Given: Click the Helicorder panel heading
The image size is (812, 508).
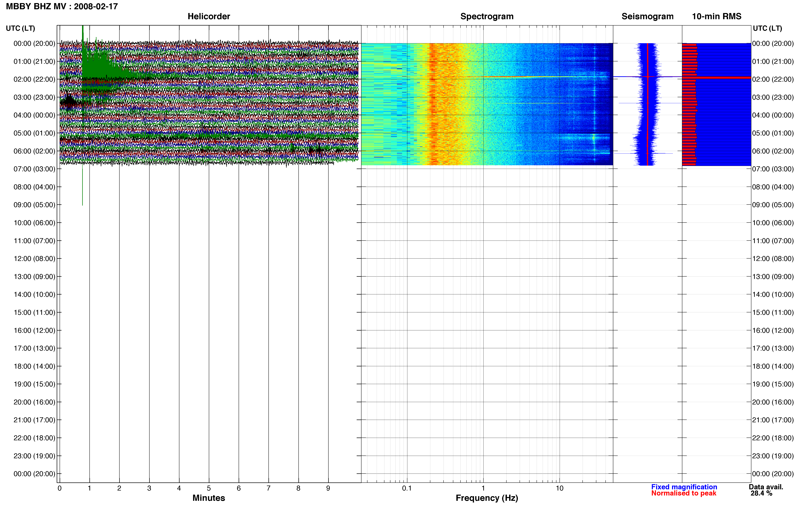Looking at the screenshot, I should coord(208,16).
